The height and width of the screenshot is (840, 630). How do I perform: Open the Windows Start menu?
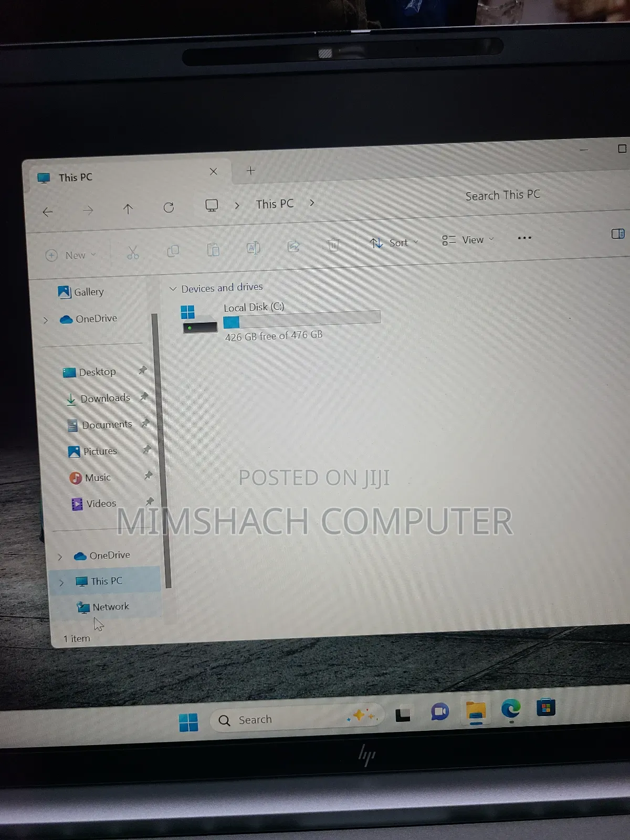coord(188,722)
